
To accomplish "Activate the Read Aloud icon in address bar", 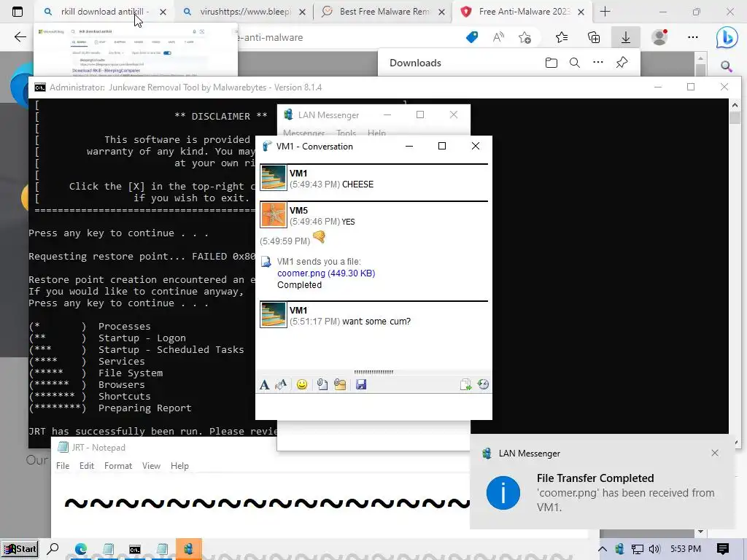I will [498, 37].
